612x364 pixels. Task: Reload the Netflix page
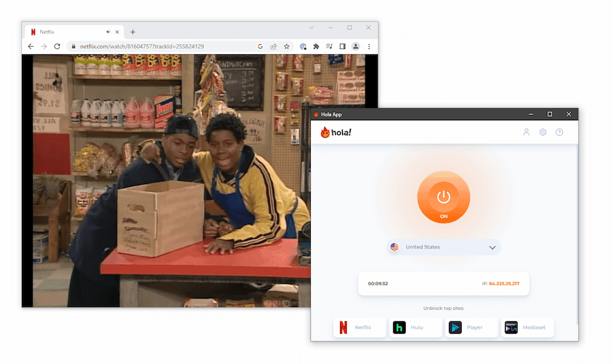click(57, 46)
